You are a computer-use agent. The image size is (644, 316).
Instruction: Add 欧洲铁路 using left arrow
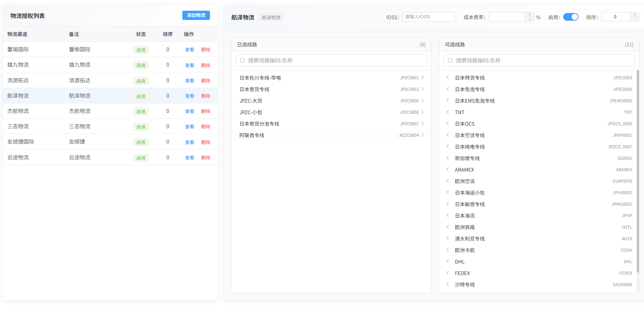447,227
